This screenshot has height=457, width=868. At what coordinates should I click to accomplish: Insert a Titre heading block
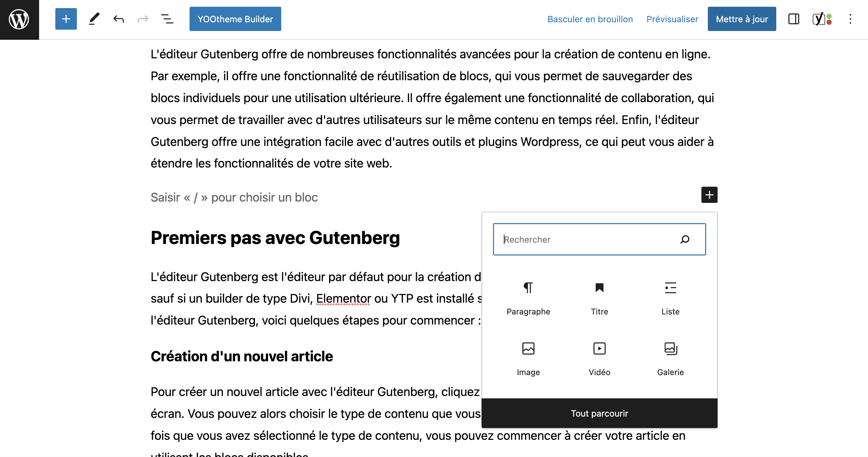(x=600, y=298)
